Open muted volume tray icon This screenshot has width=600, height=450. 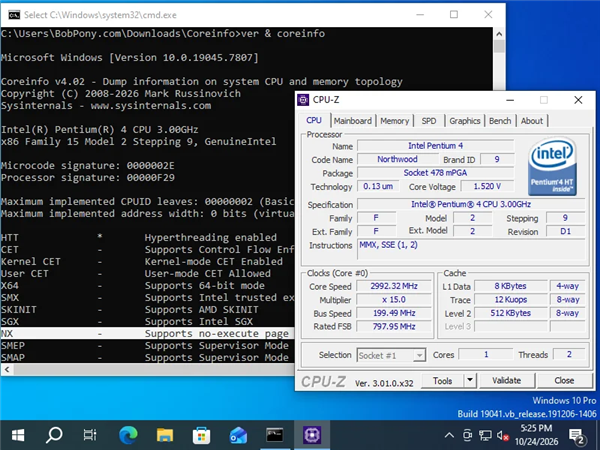tap(502, 435)
